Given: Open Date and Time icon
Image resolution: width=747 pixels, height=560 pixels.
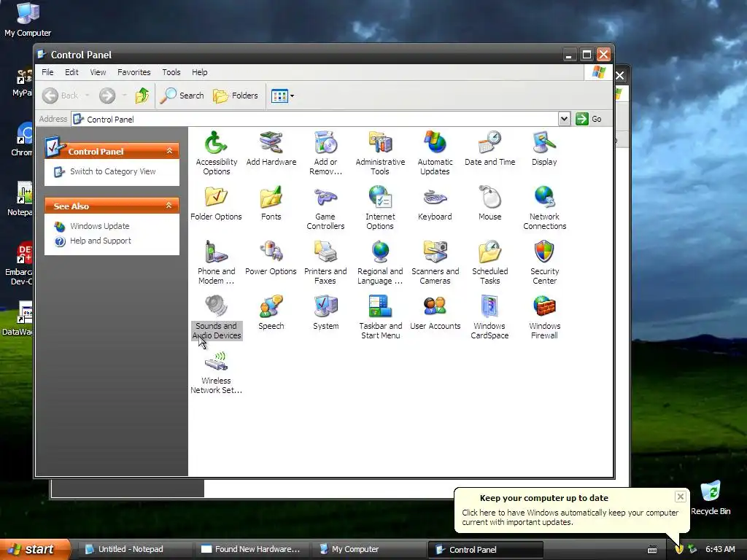Looking at the screenshot, I should pos(489,149).
